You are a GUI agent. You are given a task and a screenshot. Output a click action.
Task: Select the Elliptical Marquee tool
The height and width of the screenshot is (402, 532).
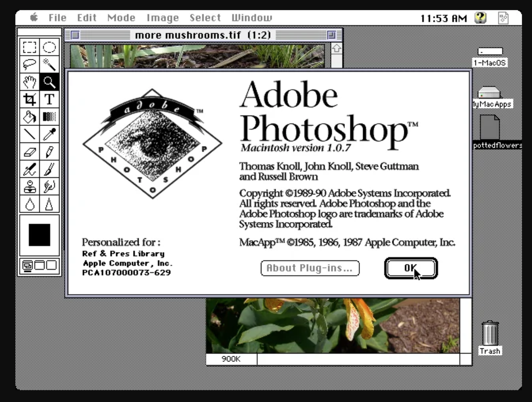click(49, 47)
